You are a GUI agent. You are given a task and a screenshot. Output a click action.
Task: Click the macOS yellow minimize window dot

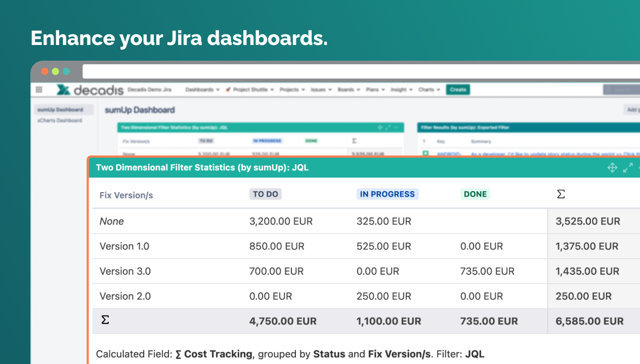[55, 71]
